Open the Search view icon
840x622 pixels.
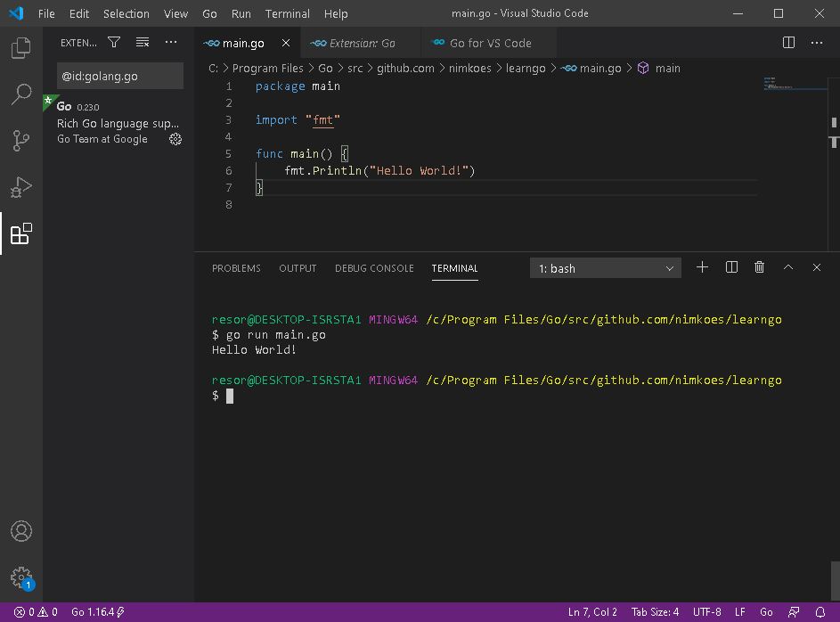click(20, 94)
